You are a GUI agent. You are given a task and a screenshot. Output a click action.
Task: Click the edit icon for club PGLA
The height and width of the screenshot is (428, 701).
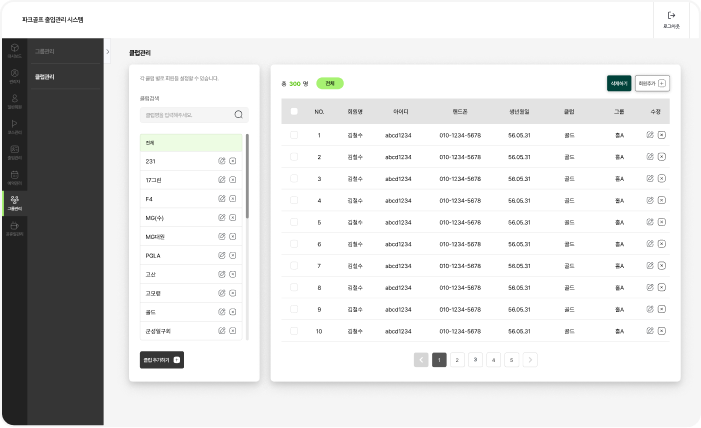click(222, 256)
